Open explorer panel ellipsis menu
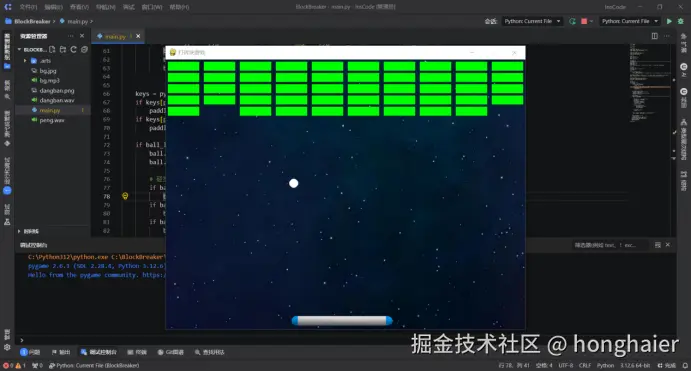Image resolution: width=692 pixels, height=371 pixels. [71, 36]
